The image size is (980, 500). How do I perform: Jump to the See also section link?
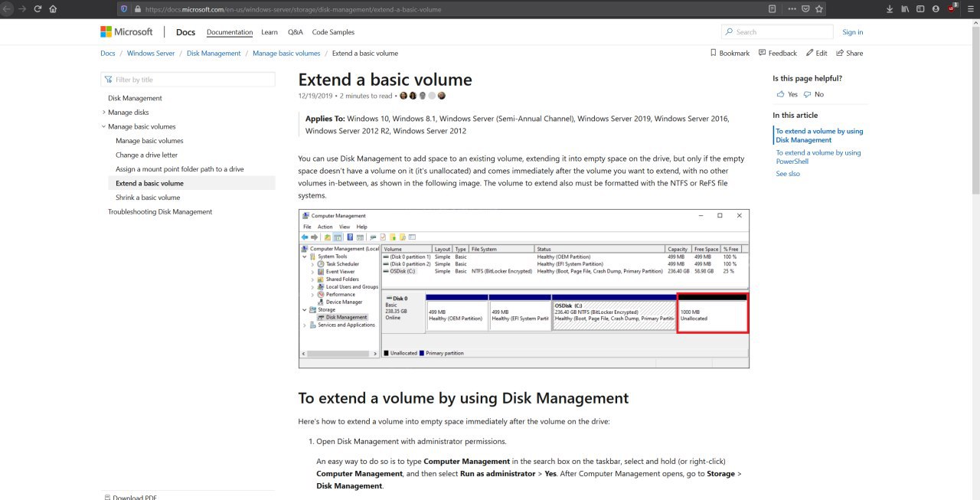pyautogui.click(x=788, y=174)
